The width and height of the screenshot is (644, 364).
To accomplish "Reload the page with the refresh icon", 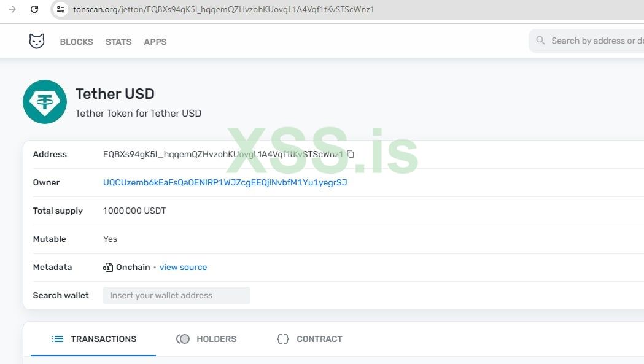I will coord(34,9).
